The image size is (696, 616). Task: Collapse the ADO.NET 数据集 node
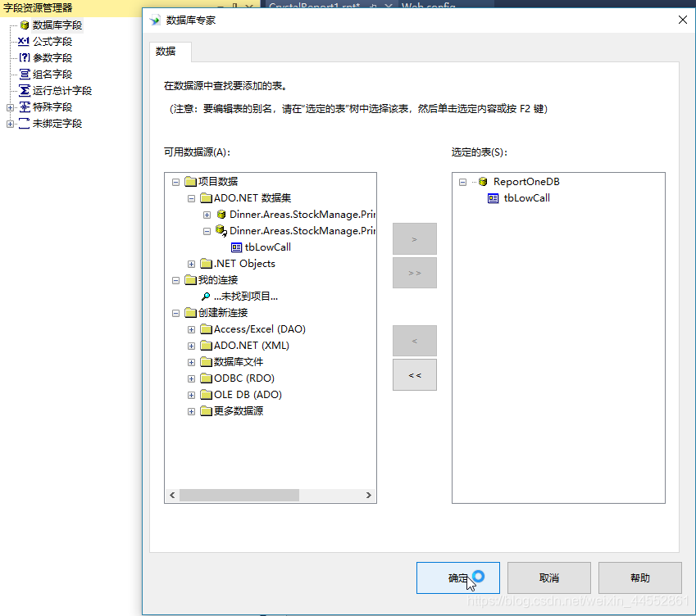tap(191, 198)
